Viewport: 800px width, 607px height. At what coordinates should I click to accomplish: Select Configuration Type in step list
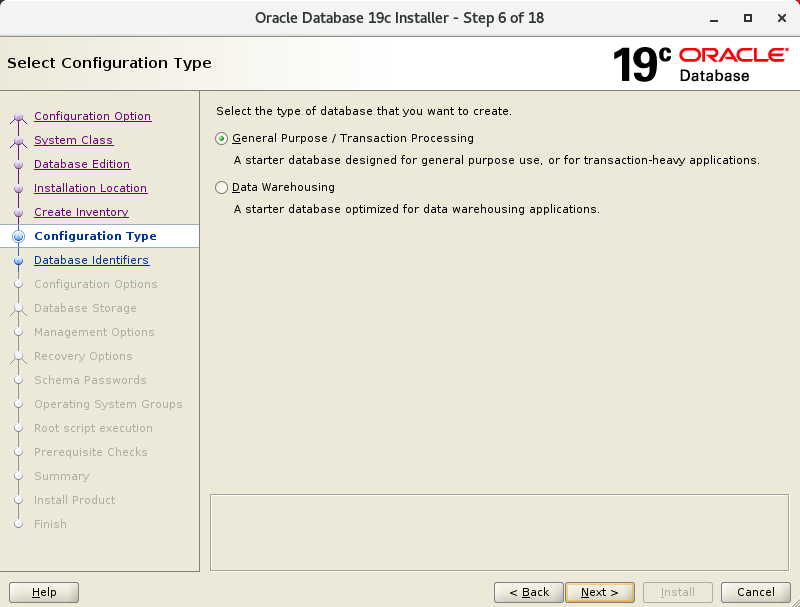click(x=95, y=236)
